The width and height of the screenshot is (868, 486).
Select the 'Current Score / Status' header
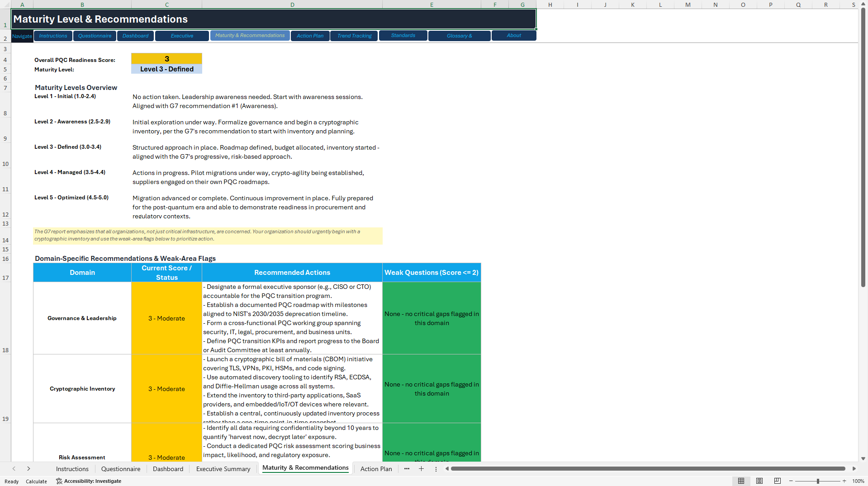coord(166,273)
